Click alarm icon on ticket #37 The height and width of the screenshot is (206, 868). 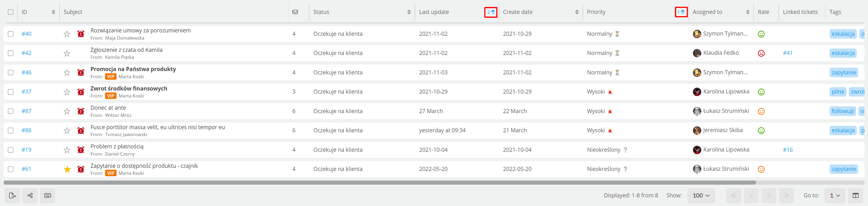pos(81,92)
